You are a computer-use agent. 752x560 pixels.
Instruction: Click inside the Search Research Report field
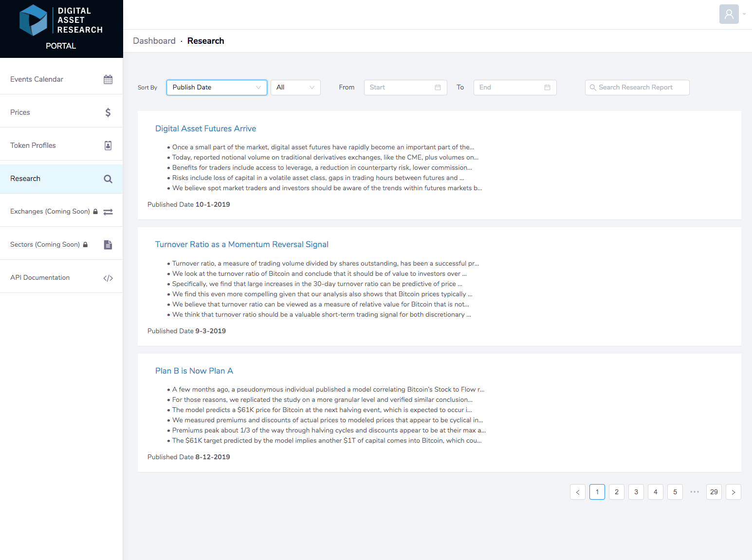coord(637,87)
